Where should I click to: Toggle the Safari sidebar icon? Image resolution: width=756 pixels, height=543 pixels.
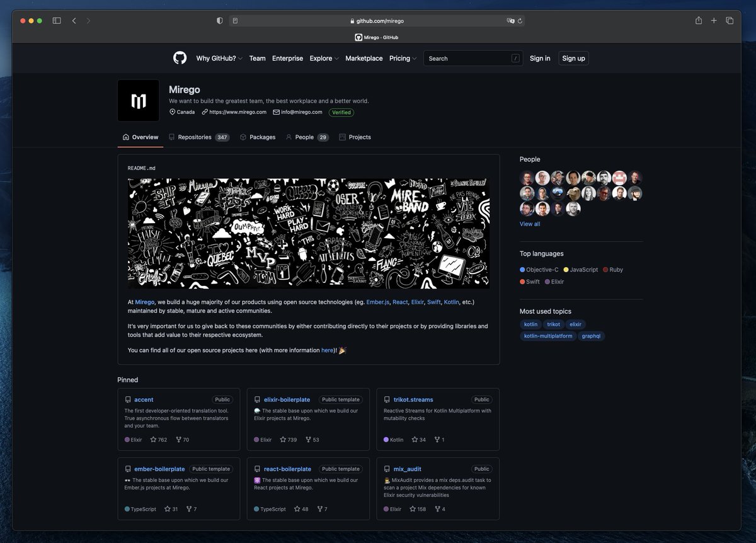point(57,21)
